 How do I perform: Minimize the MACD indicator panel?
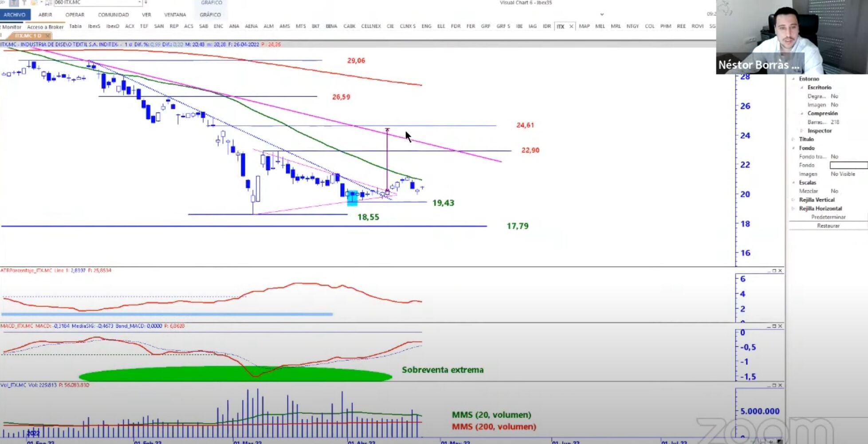(769, 326)
